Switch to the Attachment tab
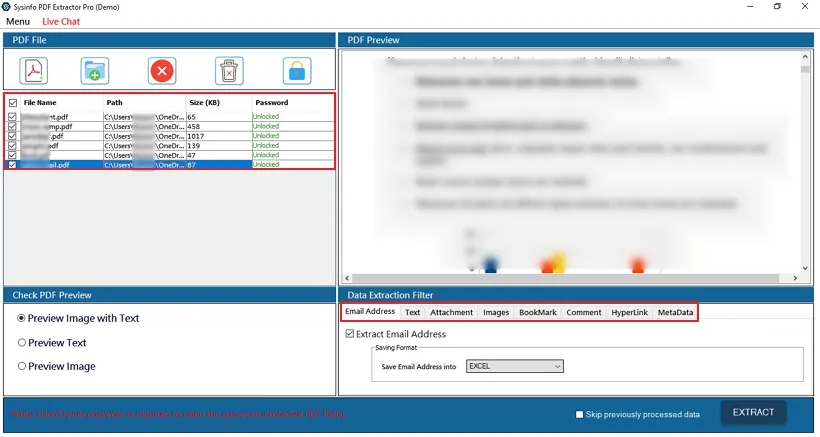Viewport: 820px width, 437px height. [x=451, y=313]
